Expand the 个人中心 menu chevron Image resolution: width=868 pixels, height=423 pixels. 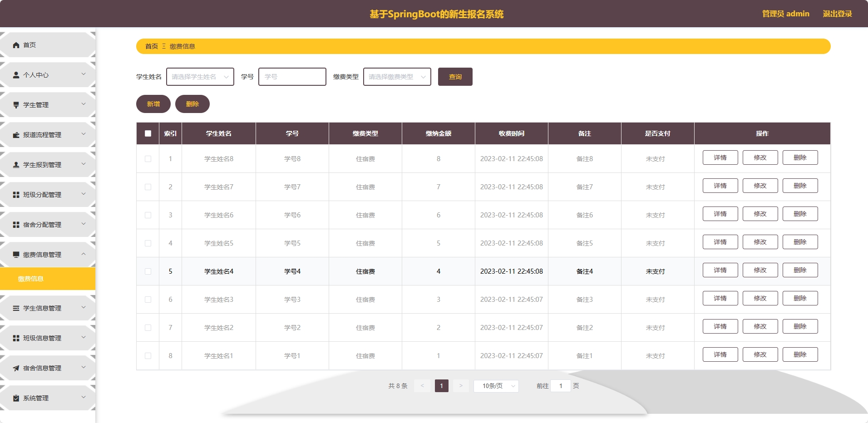(84, 74)
